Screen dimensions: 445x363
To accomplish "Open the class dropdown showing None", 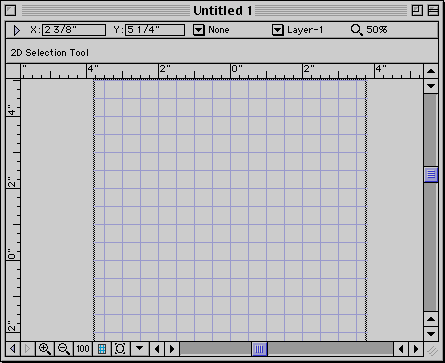I will (199, 30).
